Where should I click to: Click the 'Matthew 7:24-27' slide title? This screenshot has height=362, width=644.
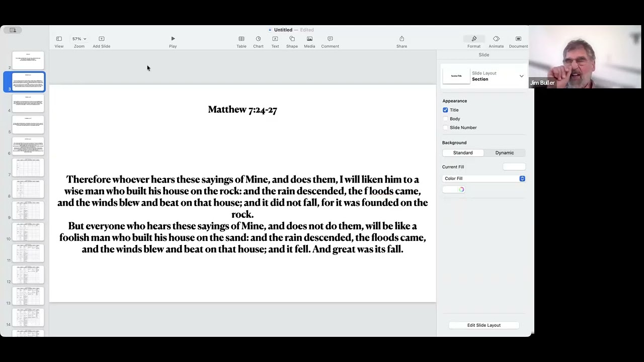(243, 110)
